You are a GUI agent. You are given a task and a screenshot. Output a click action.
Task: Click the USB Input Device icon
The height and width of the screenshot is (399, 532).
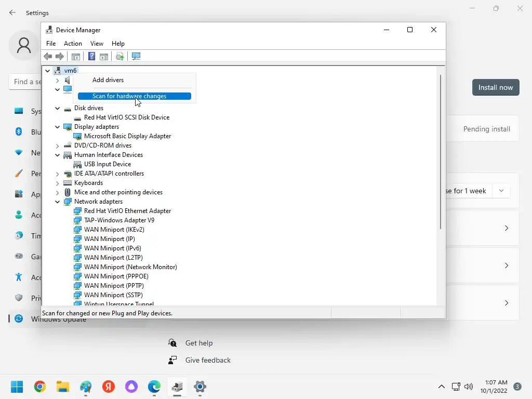coord(77,165)
